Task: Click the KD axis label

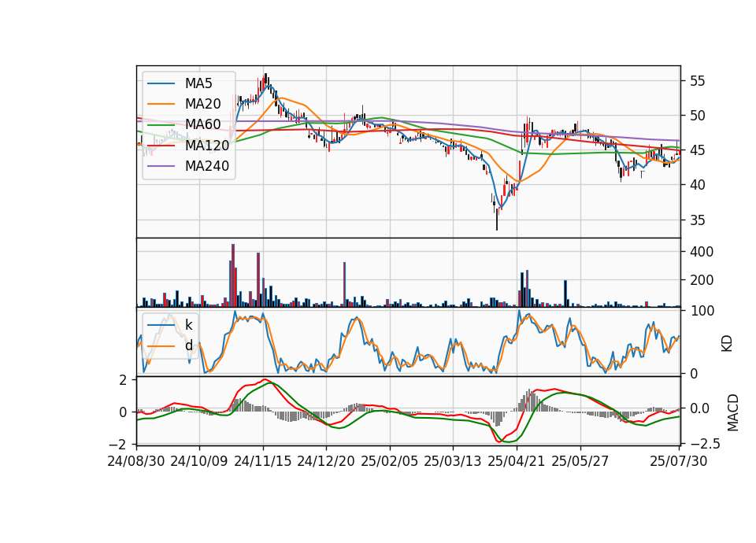Action: coord(727,343)
